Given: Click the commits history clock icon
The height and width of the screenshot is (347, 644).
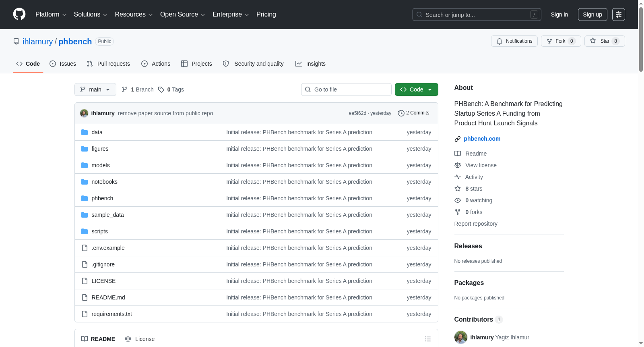Looking at the screenshot, I should pos(401,113).
